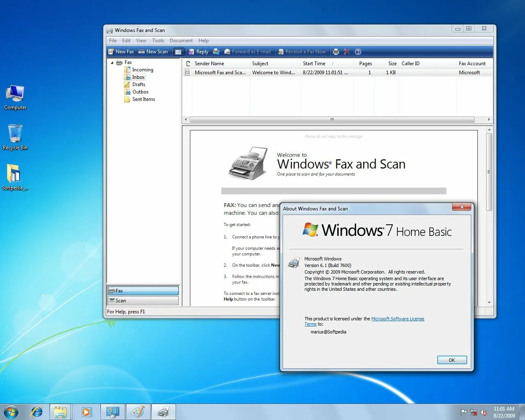
Task: Sort by Caller ID column header
Action: [x=427, y=64]
